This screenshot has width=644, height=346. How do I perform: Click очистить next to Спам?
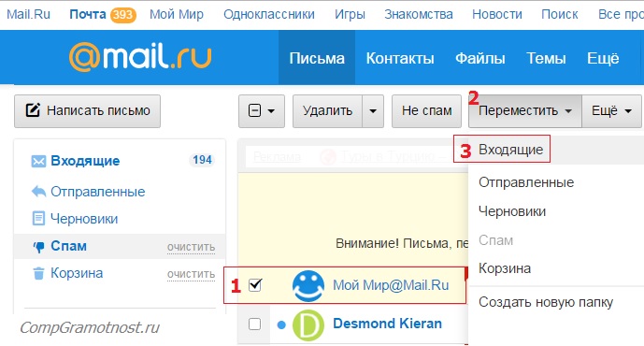click(191, 247)
